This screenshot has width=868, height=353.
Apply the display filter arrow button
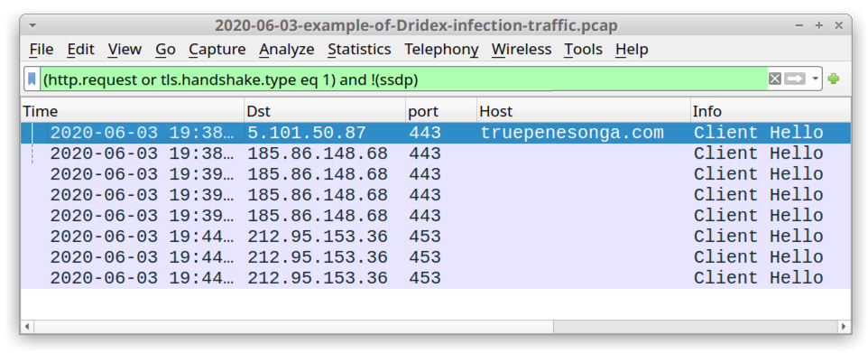pos(794,79)
